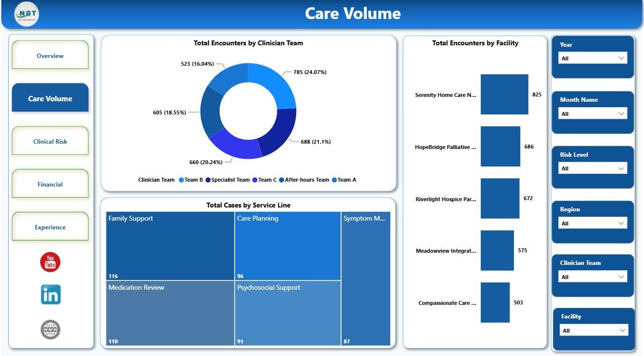This screenshot has height=356, width=644.
Task: Click the 96 value in Care Planning tile
Action: [240, 276]
